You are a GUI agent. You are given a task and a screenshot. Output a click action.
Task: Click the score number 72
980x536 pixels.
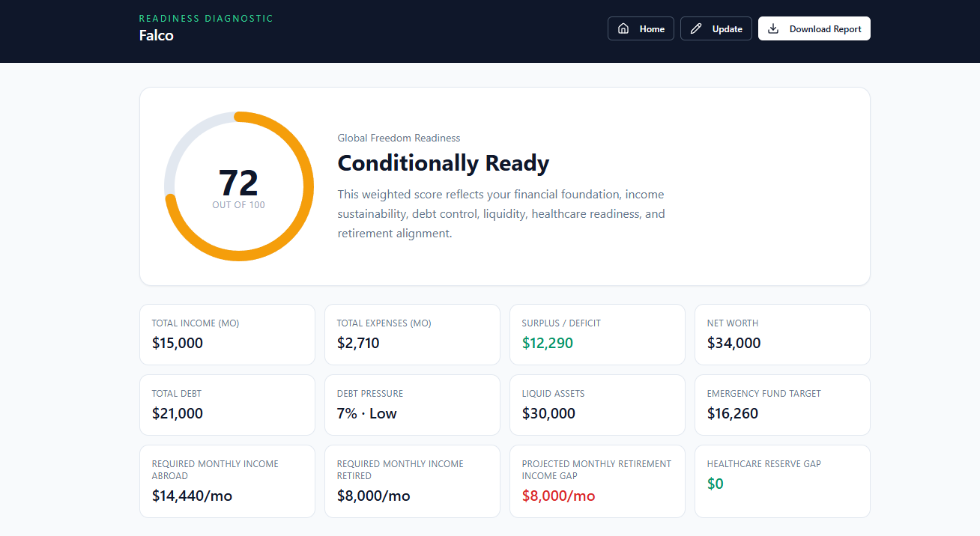click(x=238, y=183)
